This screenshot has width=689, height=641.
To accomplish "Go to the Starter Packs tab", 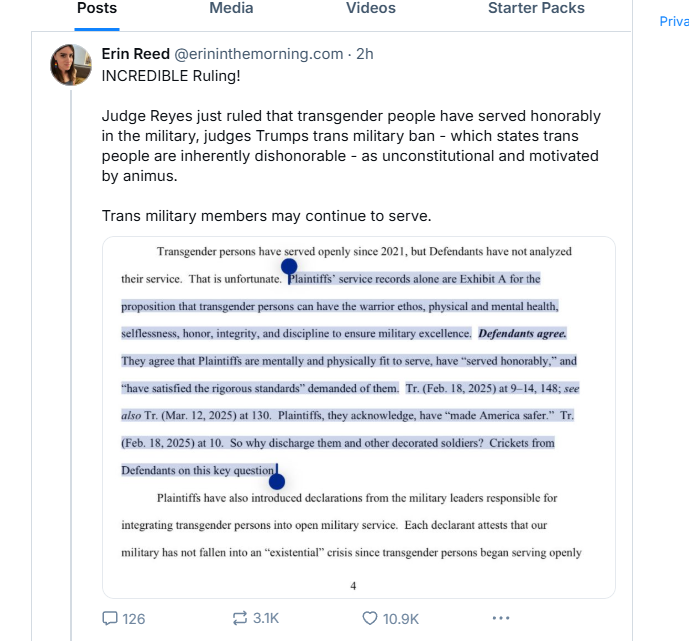I will point(536,9).
